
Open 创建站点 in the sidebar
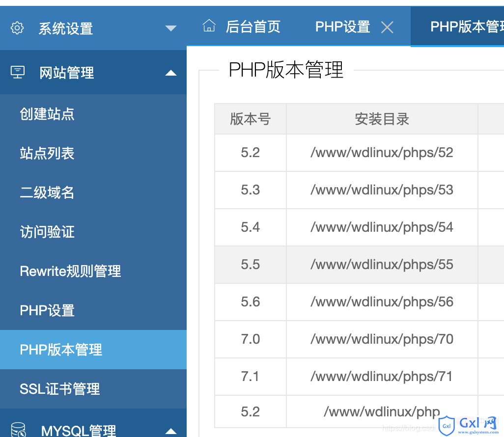[x=93, y=114]
